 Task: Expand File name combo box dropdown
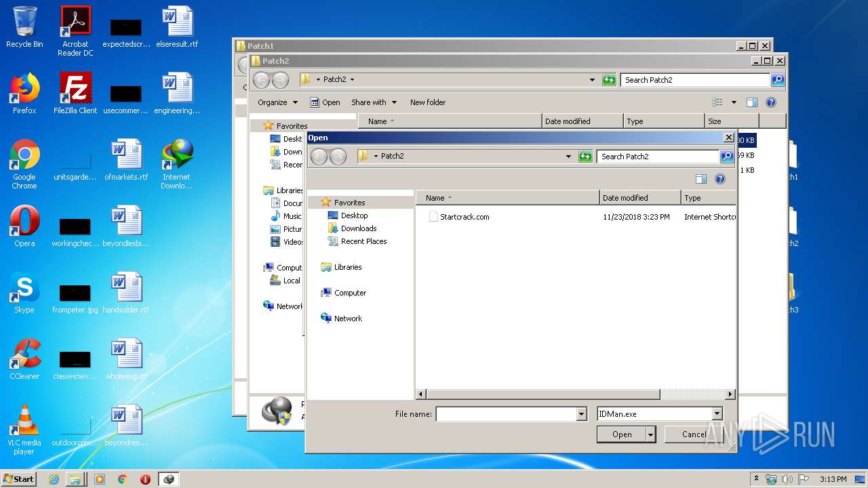tap(581, 414)
